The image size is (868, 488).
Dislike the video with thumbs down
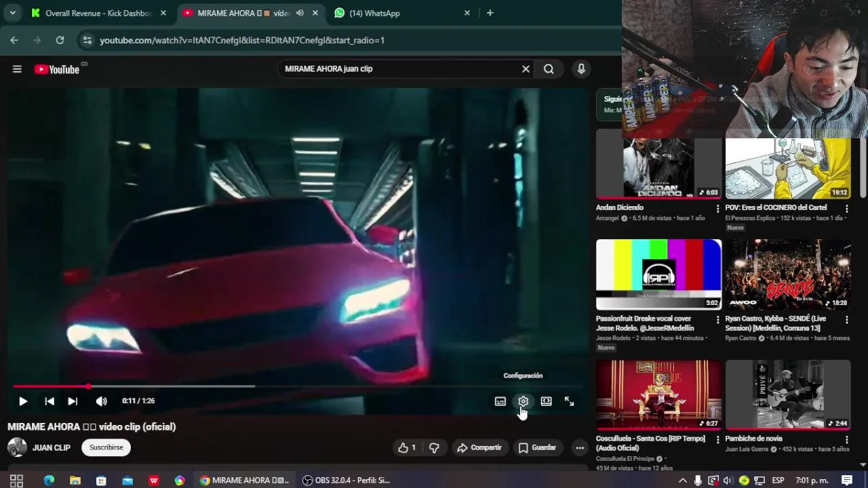coord(434,447)
